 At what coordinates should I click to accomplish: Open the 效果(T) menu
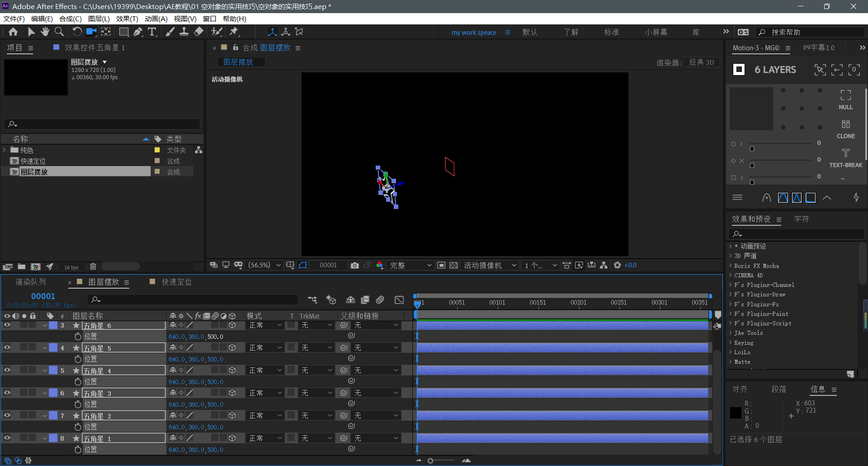point(127,19)
